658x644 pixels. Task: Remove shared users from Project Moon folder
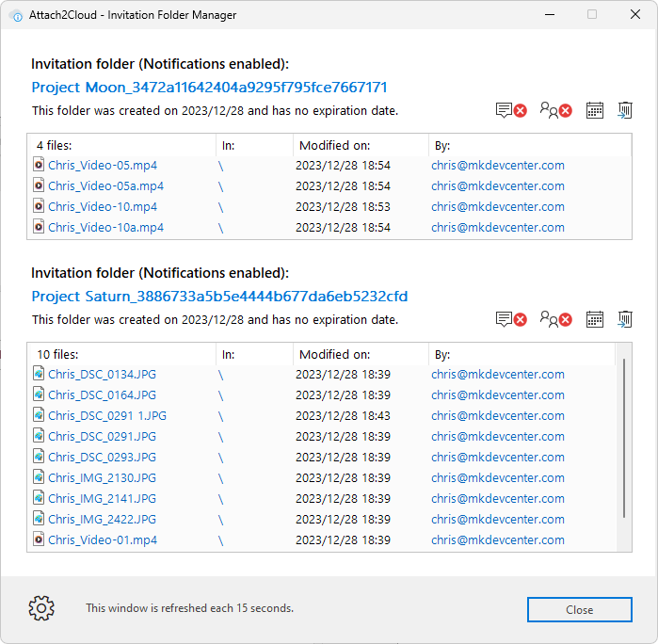pos(555,110)
